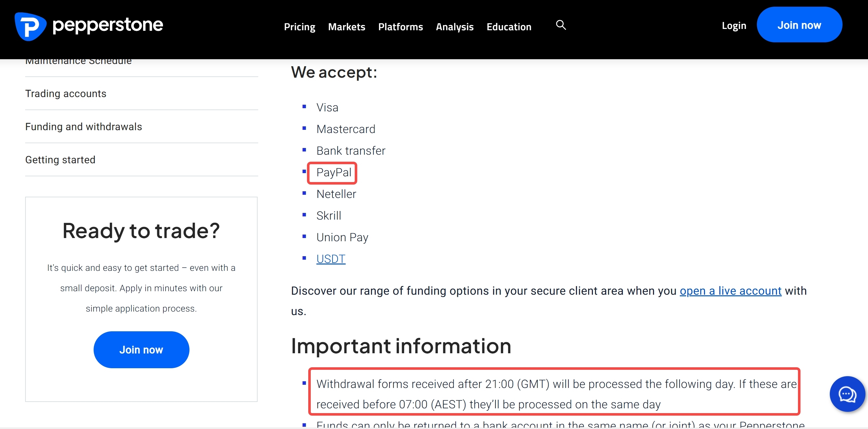
Task: Click the pepperstone wordmark text
Action: 108,25
